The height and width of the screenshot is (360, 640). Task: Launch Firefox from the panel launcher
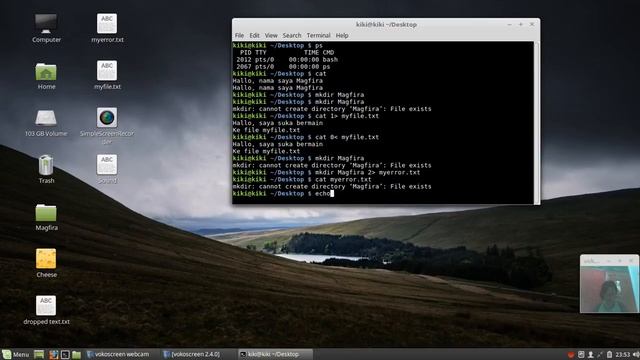[x=53, y=354]
